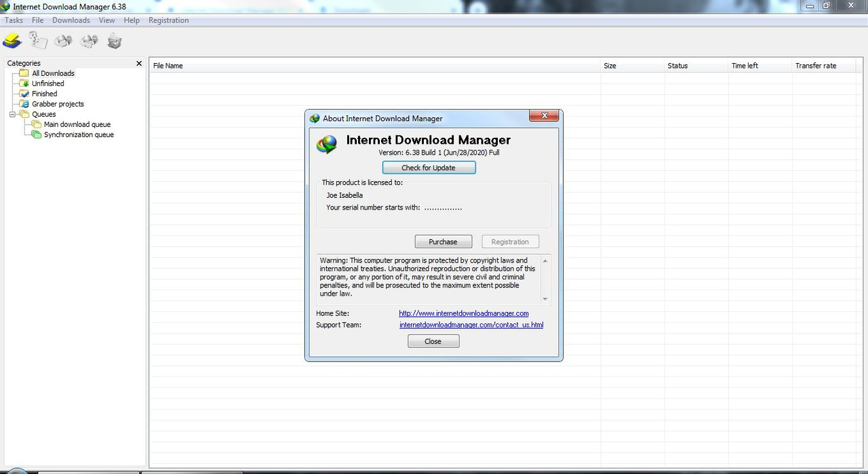Click the yellow Add URL toolbar icon

12,41
